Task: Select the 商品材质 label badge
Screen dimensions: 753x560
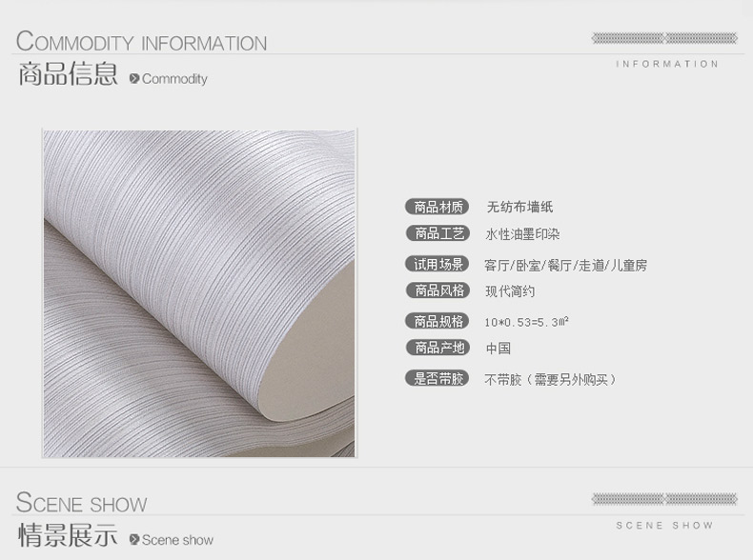Action: pos(438,207)
